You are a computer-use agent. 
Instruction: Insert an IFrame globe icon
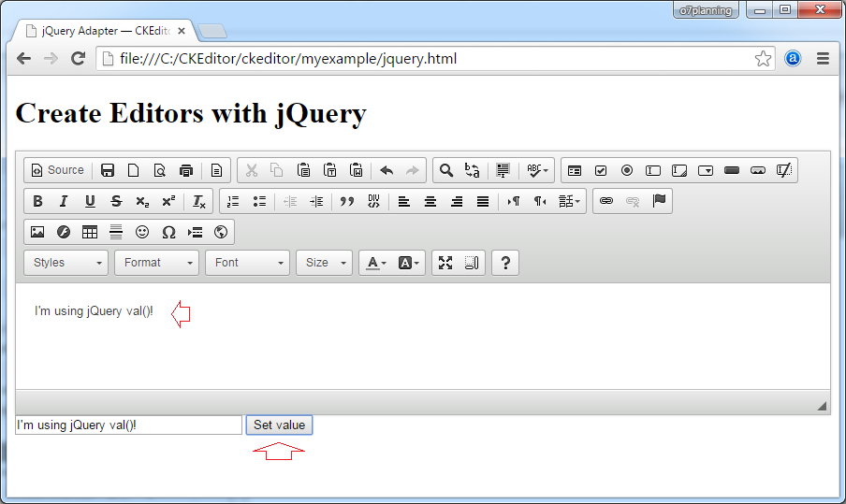[221, 232]
